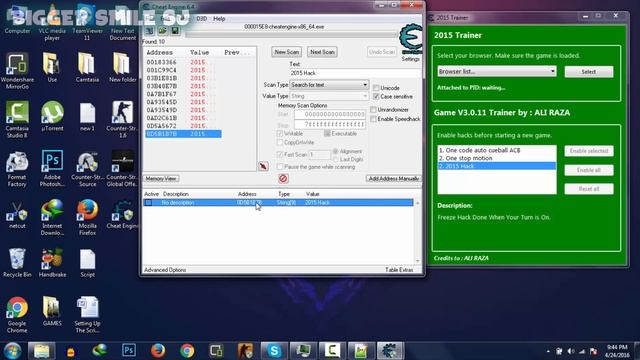
Task: Click the address table vertical scrollbar
Action: 418,231
